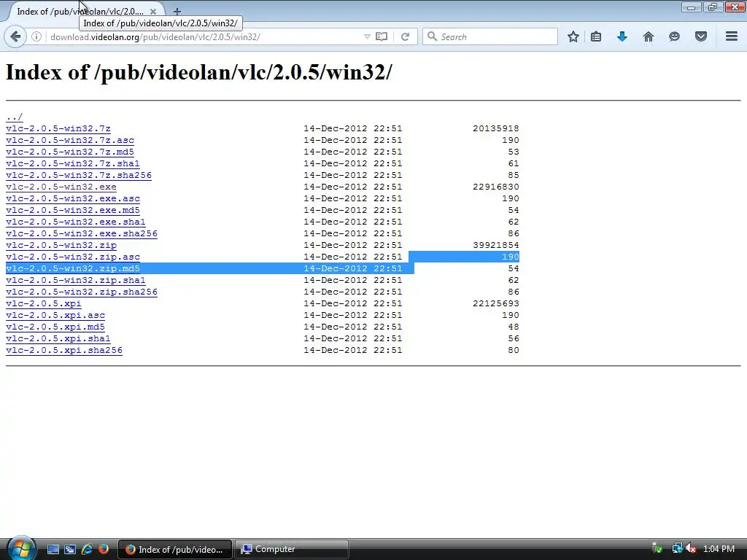Click the network tray icon
The width and height of the screenshot is (747, 560).
(677, 549)
